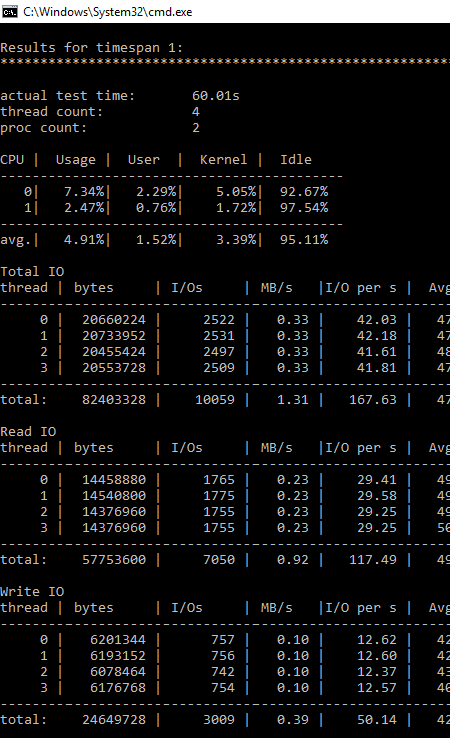The width and height of the screenshot is (450, 738).
Task: Click the 'Read IO' section heading
Action: point(28,432)
